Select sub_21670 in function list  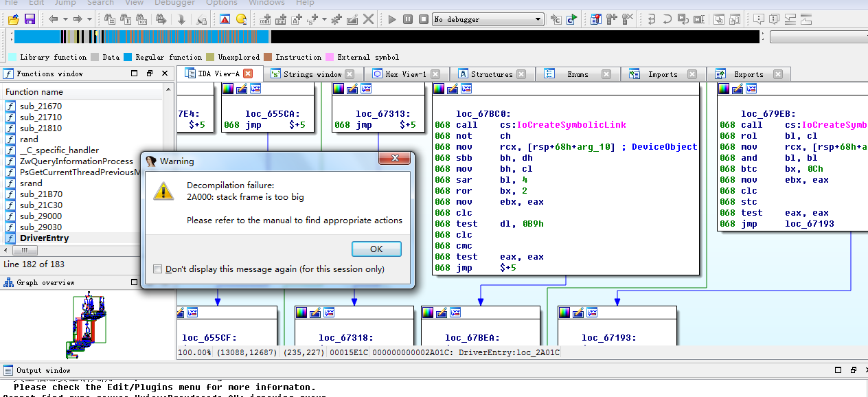[41, 106]
